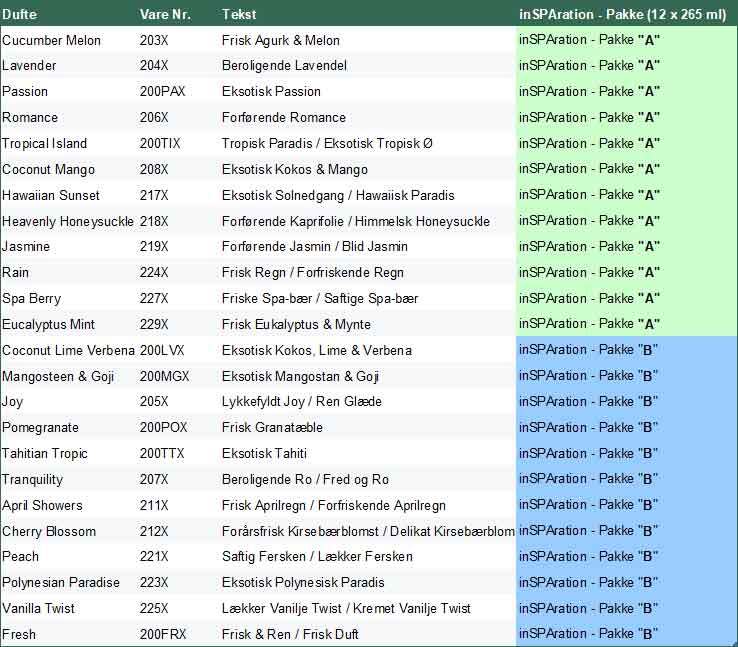Select the Frisk & Ren / Frisk Duft cell

[x=290, y=634]
